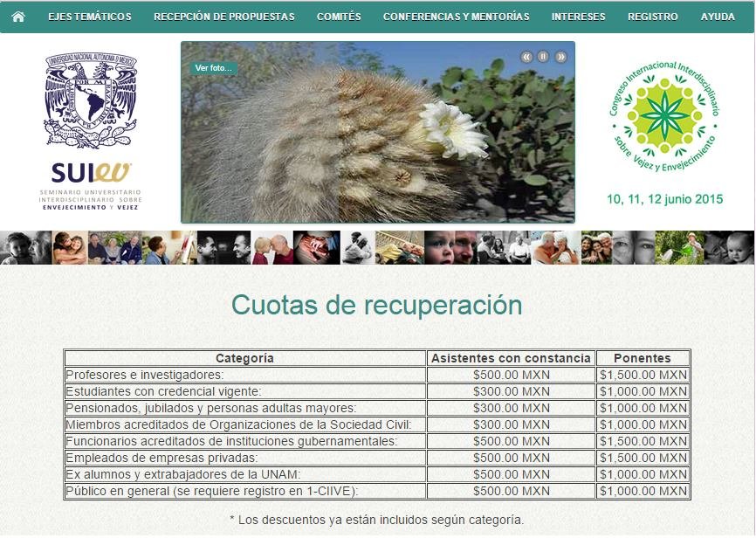This screenshot has height=538, width=756.
Task: Select Conferencias y Mentorías in navigation
Action: [x=456, y=17]
